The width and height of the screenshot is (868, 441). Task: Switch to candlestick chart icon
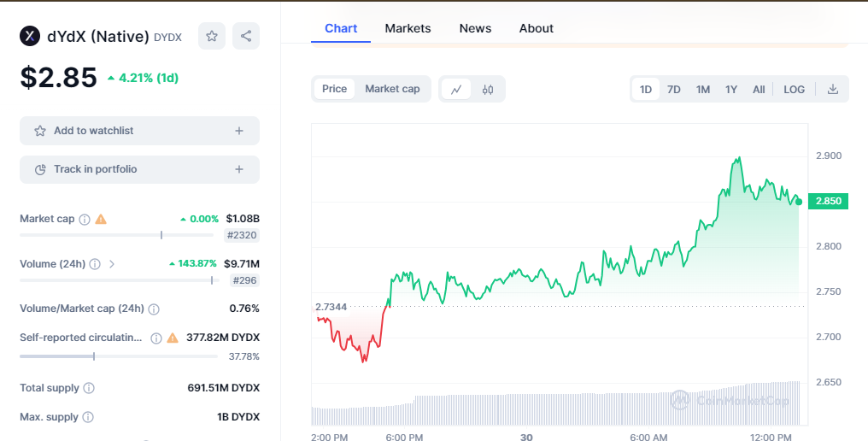coord(488,89)
